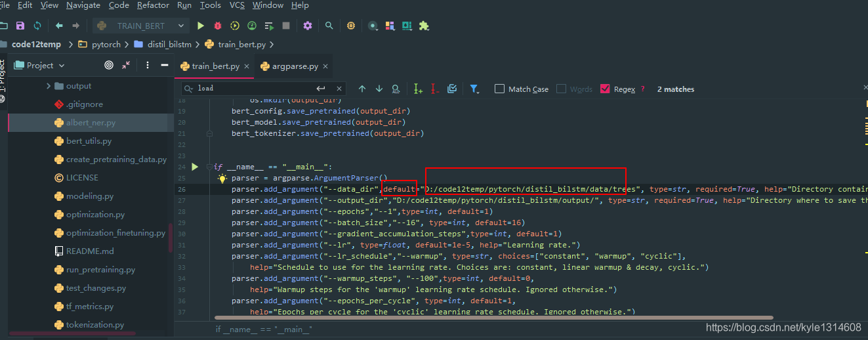
Task: Open the Code menu
Action: click(119, 5)
